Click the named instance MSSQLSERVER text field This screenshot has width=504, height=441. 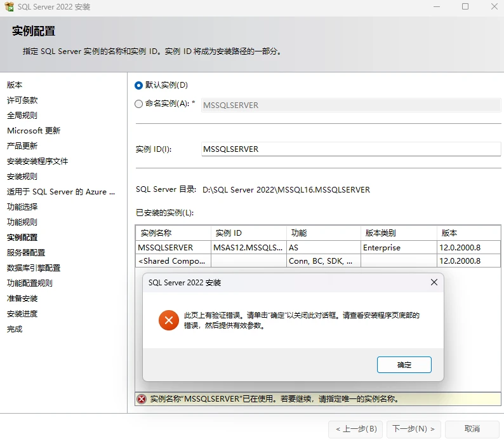[351, 105]
